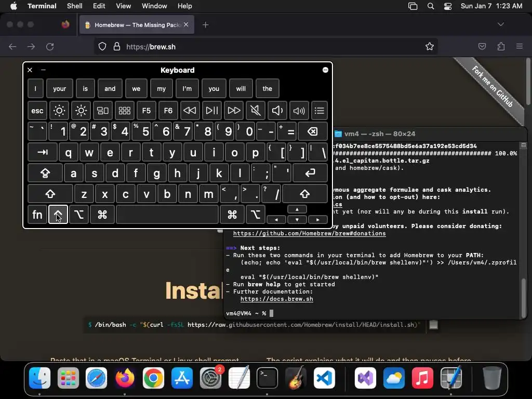Toggle the fn modifier key
The image size is (532, 399).
37,215
